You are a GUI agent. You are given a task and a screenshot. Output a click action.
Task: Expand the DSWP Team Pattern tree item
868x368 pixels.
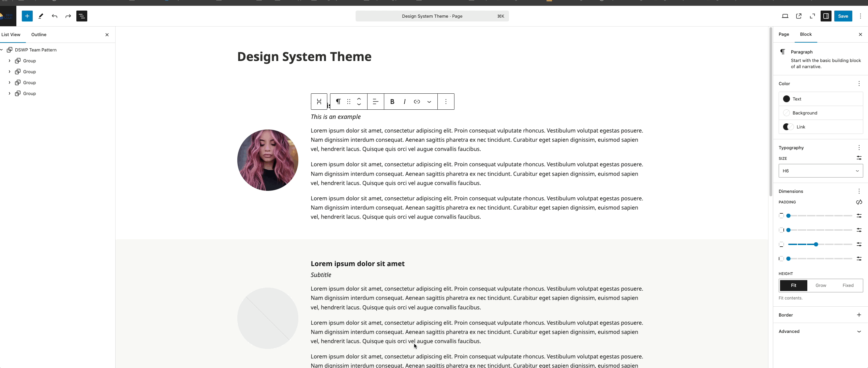pos(2,50)
